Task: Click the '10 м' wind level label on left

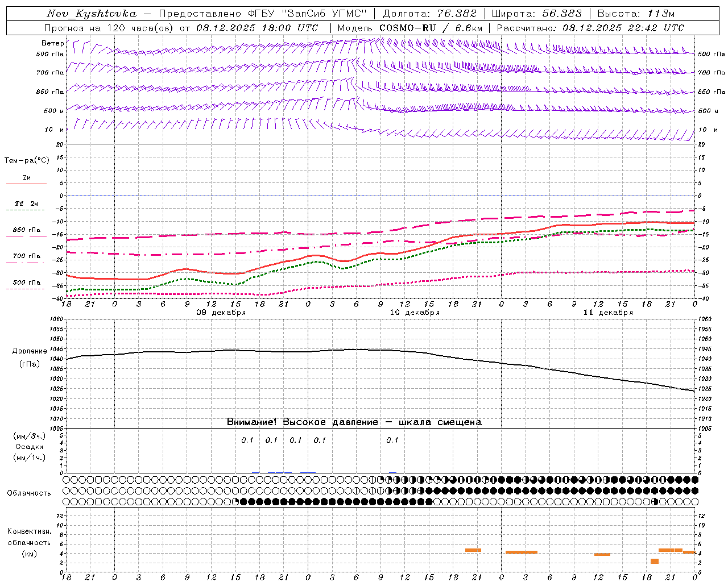Action: coord(55,130)
